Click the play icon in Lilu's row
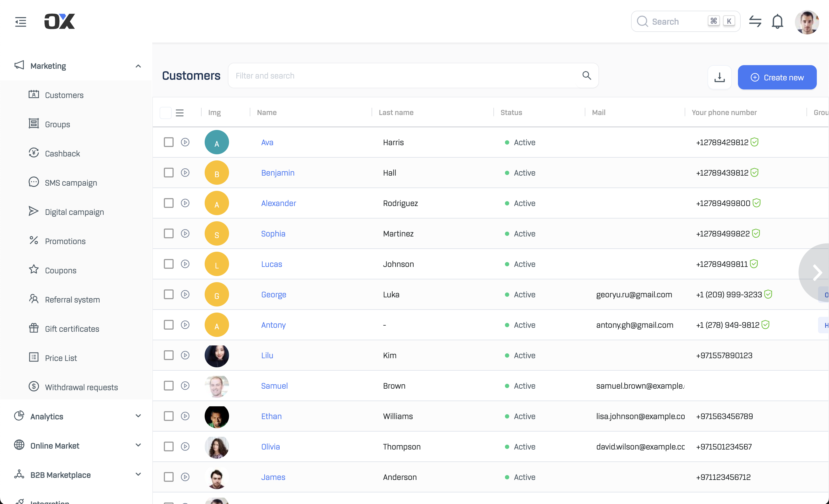Image resolution: width=829 pixels, height=504 pixels. click(185, 355)
